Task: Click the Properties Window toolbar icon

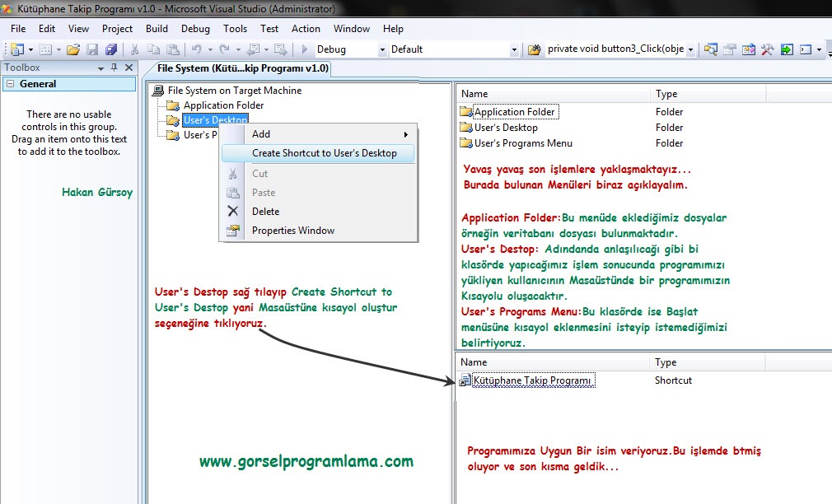Action: tap(730, 49)
